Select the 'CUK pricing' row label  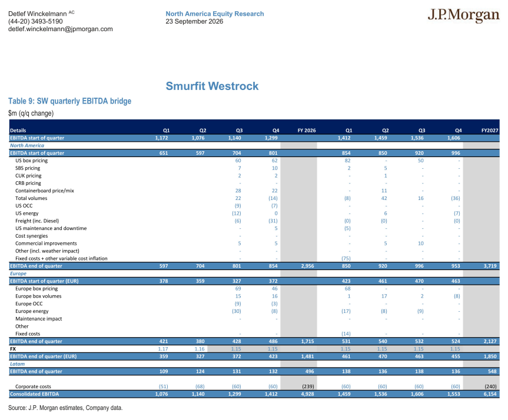tap(28, 175)
